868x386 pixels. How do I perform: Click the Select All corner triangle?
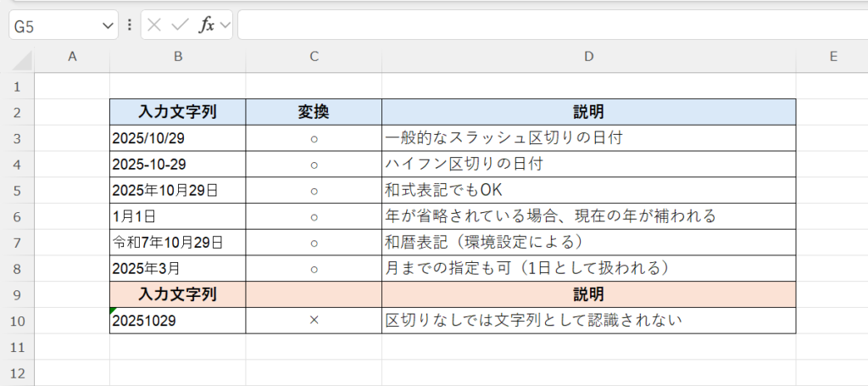point(23,61)
